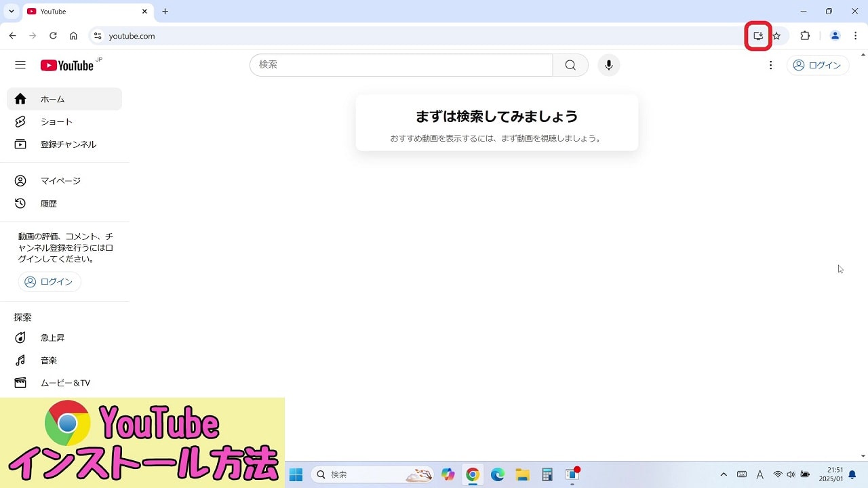Open ショート in sidebar
Screen dimensions: 868x488
tap(64, 122)
